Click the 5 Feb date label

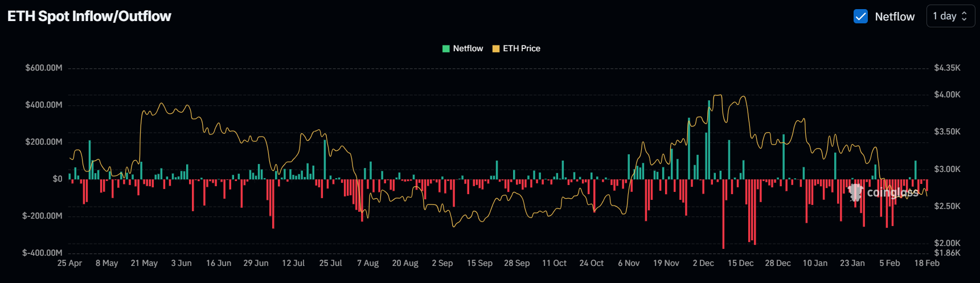890,263
